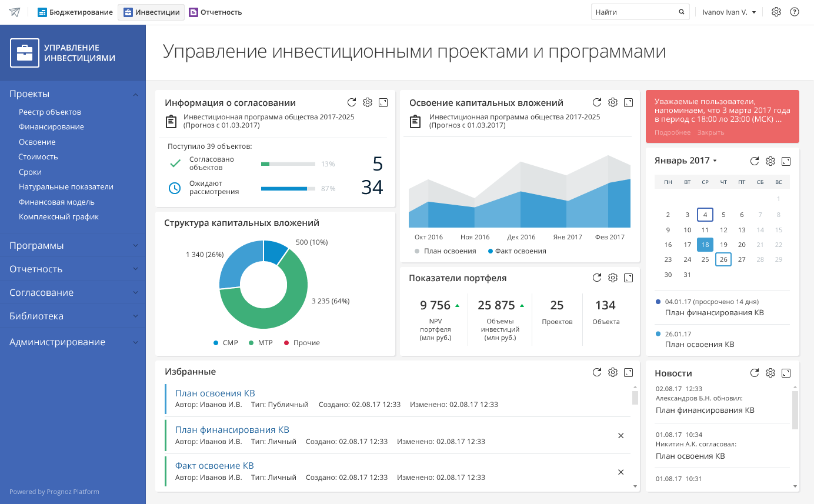Switch to the "Бюджетирование" module tab
Viewport: 814px width, 504px height.
tap(76, 11)
